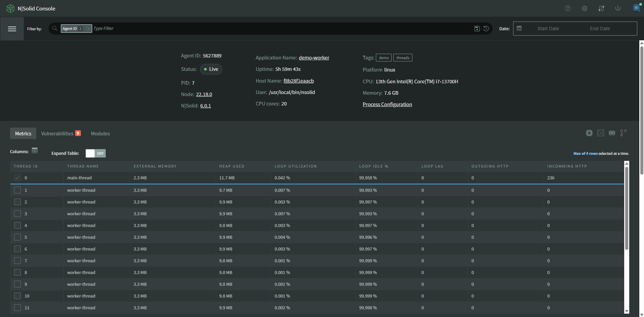Open the calendar date picker icon

(x=519, y=28)
